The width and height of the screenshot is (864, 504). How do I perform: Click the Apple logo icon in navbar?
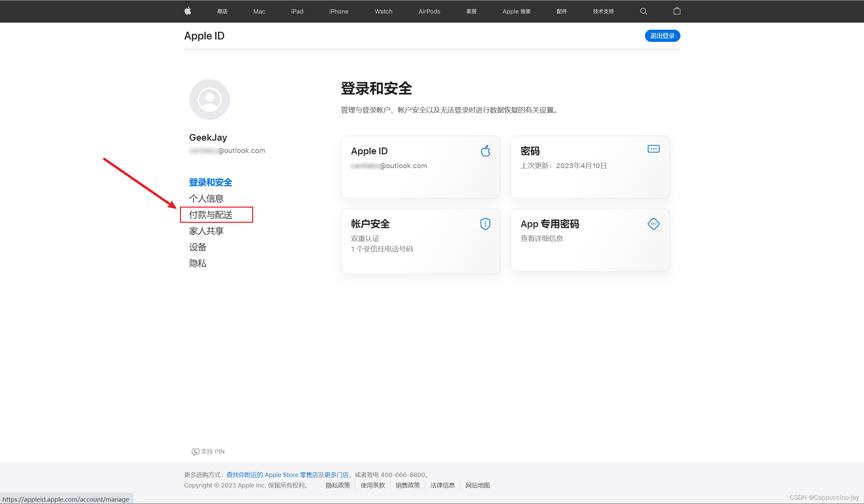pyautogui.click(x=188, y=11)
